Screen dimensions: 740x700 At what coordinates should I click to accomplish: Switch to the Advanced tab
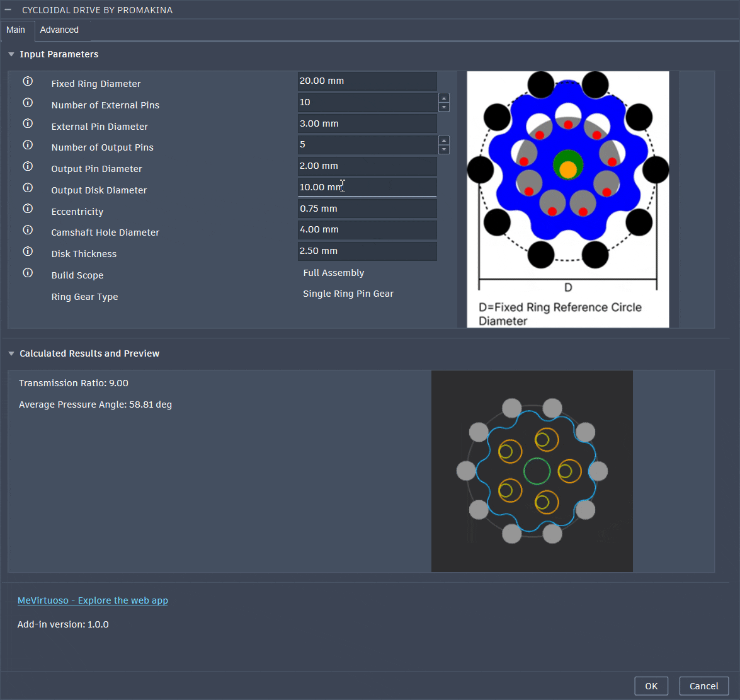(59, 30)
